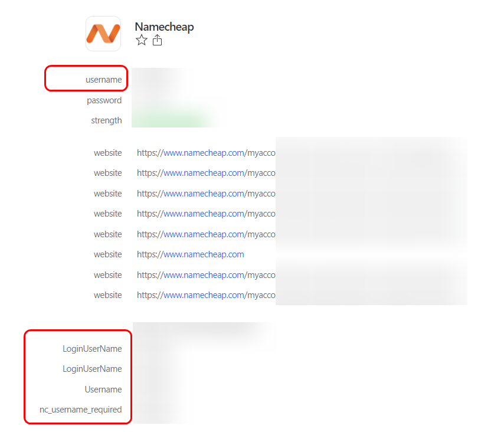Click the share icon below Namecheap title
The height and width of the screenshot is (432, 504).
click(x=157, y=40)
